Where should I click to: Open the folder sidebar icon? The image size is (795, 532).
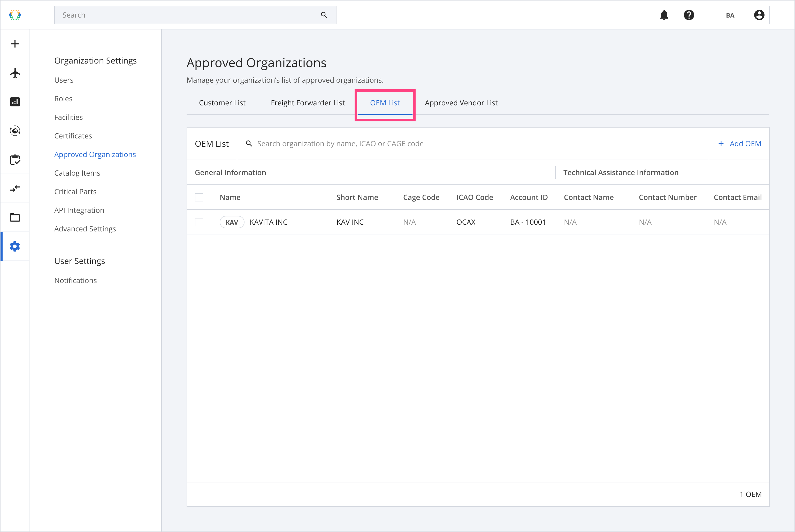(15, 217)
